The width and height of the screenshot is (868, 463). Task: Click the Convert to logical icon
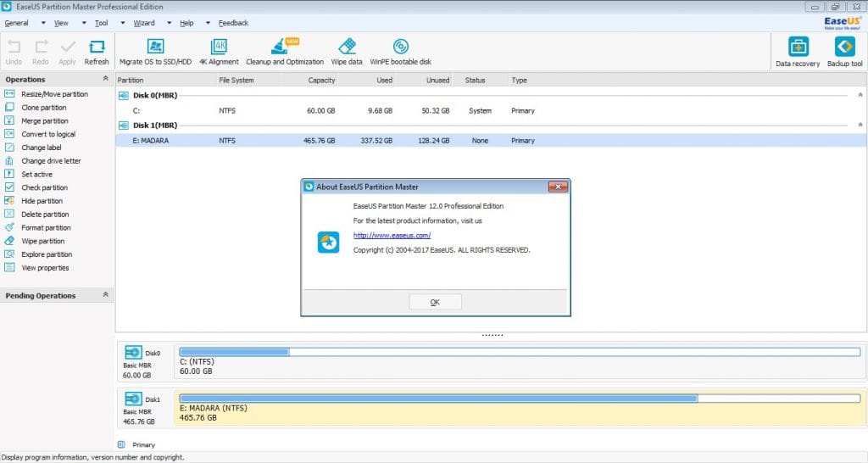point(9,133)
